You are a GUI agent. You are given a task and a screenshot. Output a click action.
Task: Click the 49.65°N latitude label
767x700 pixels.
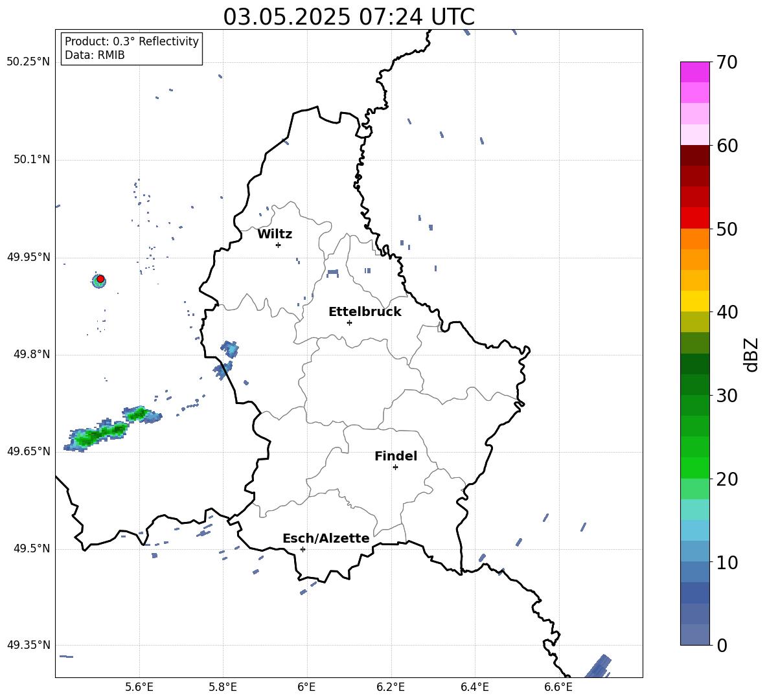(x=28, y=451)
